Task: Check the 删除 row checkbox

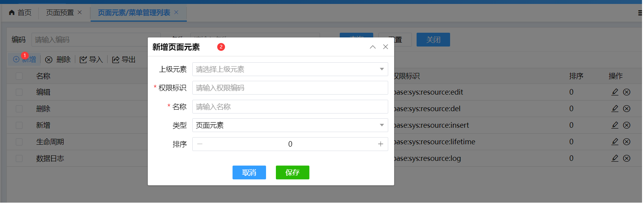Action: pos(19,108)
